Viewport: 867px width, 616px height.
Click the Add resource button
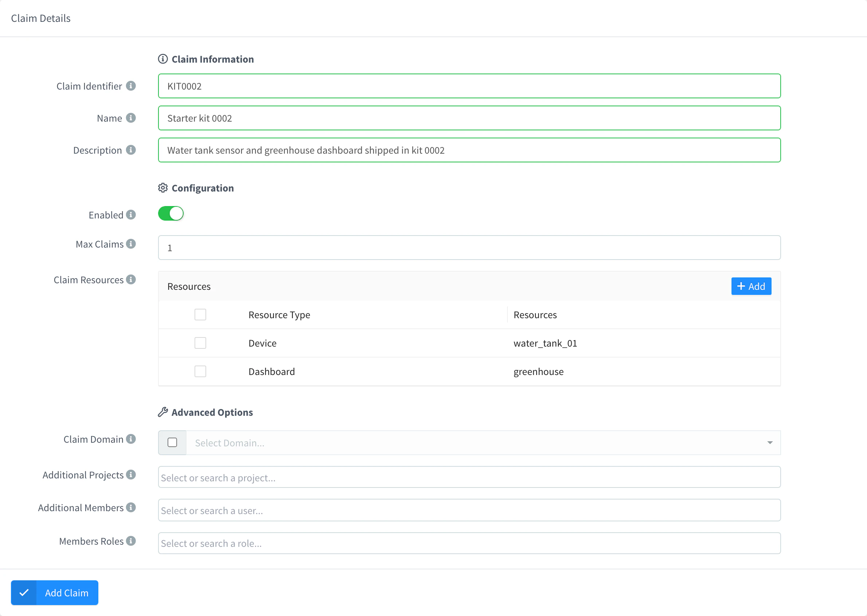(x=751, y=287)
